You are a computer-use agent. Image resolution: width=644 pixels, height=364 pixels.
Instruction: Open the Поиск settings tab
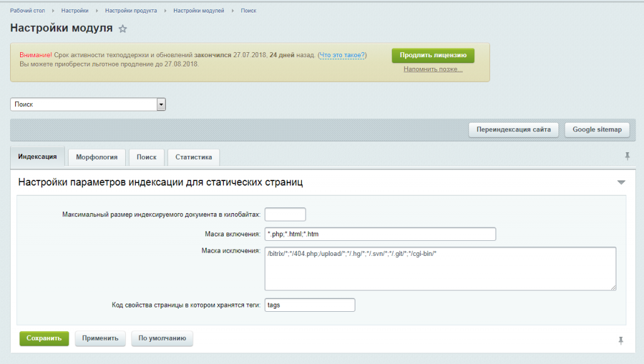(x=147, y=157)
